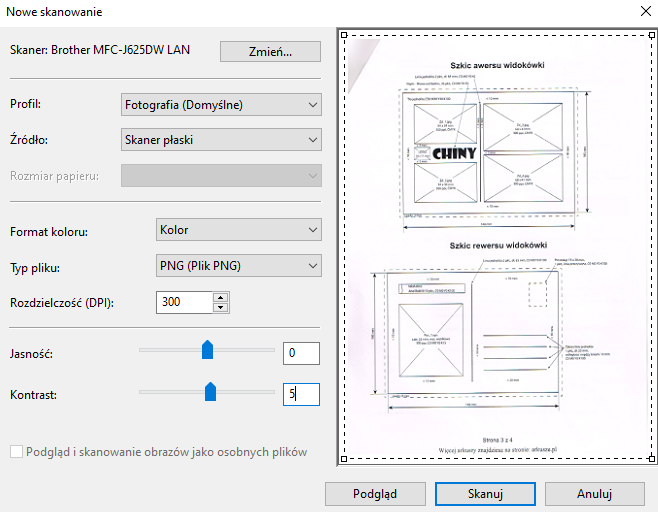Click the Rozdzielczość DPI value field

(184, 302)
